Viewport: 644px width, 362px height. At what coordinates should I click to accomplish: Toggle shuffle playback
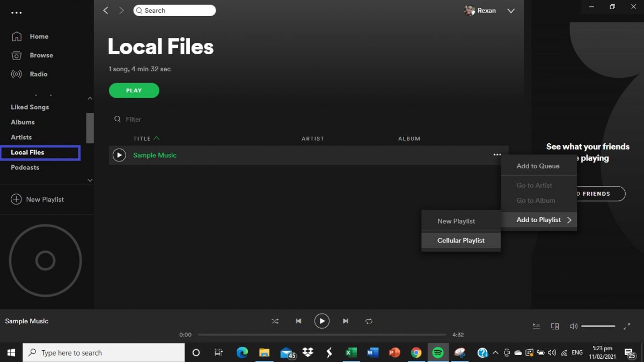pyautogui.click(x=275, y=321)
